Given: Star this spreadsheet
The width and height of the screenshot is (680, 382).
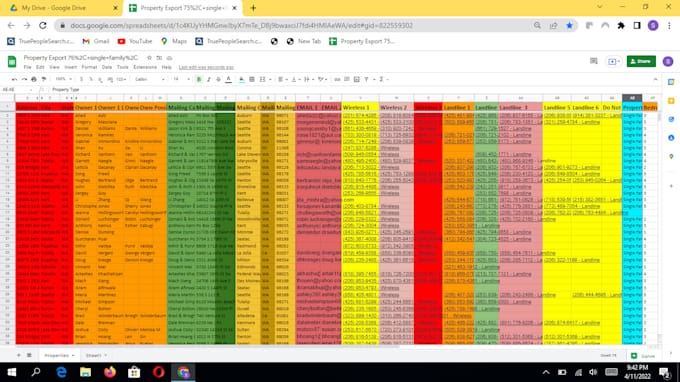Looking at the screenshot, I should click(x=149, y=58).
